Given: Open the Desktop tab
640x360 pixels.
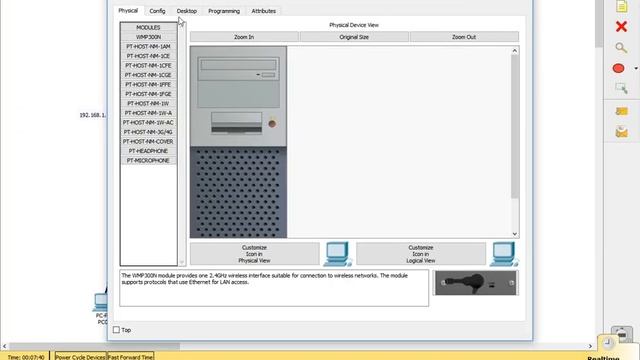Looking at the screenshot, I should coord(187,11).
